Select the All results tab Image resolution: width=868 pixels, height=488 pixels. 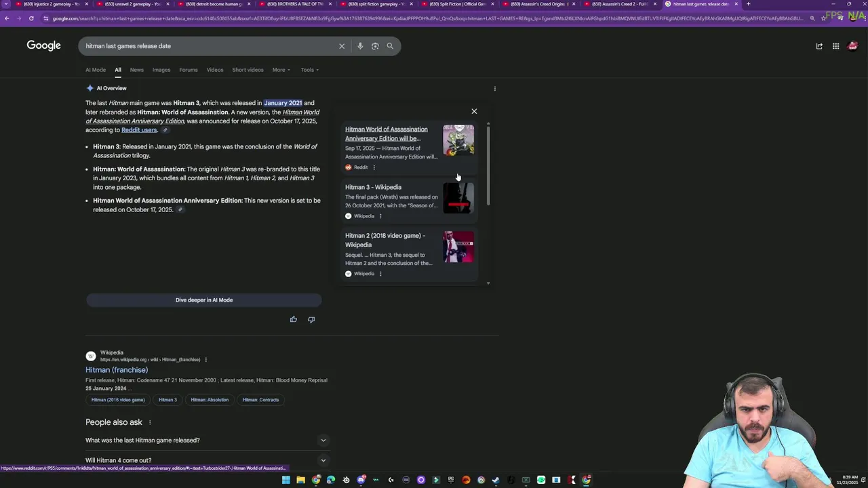coord(118,70)
